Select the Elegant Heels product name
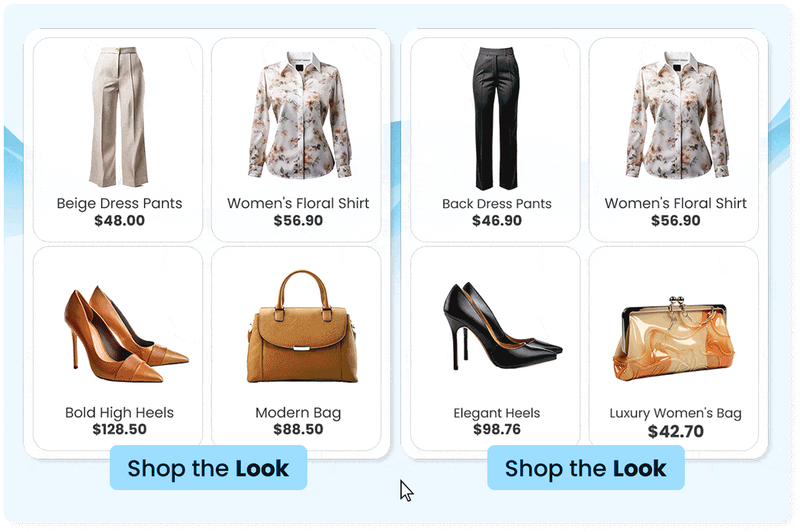The image size is (800, 532). [497, 413]
